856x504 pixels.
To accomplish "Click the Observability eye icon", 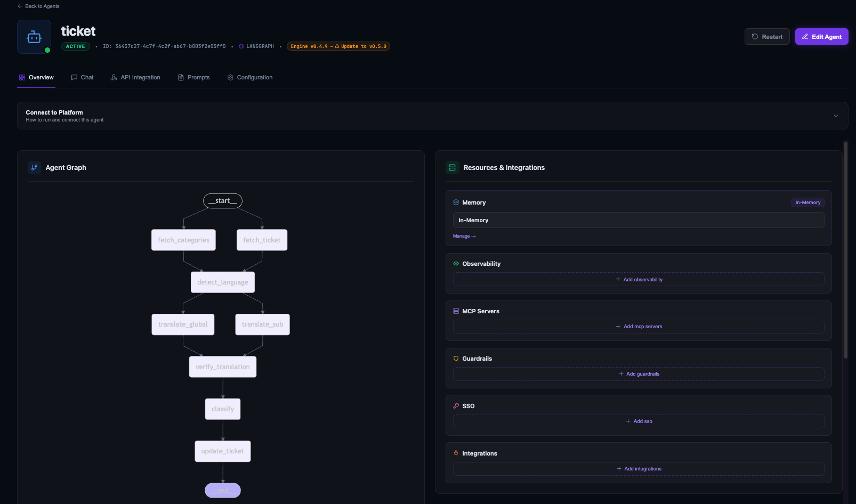I will click(456, 263).
